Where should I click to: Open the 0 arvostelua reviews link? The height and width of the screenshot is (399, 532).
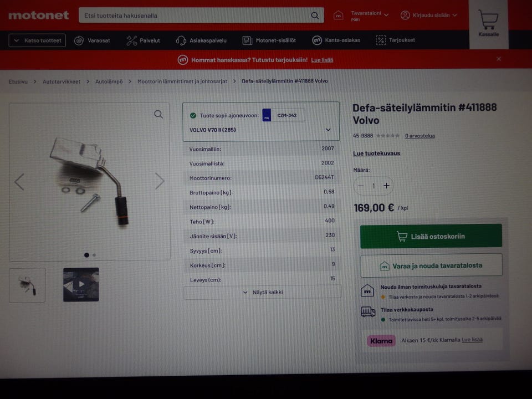[420, 136]
